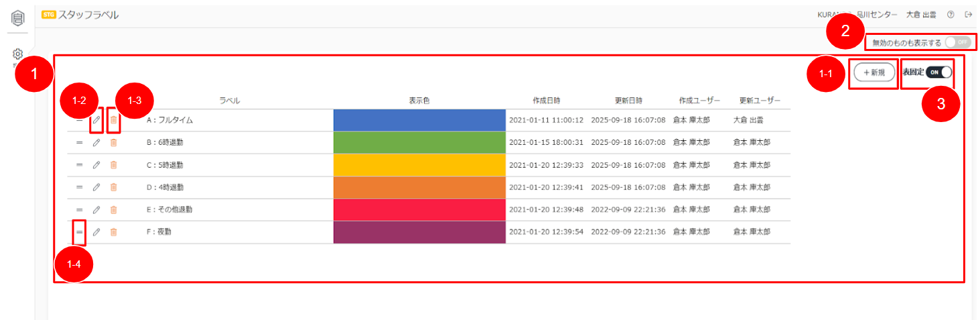Select the A：フルタイム label text
Screen dimensions: 980x320
(169, 120)
